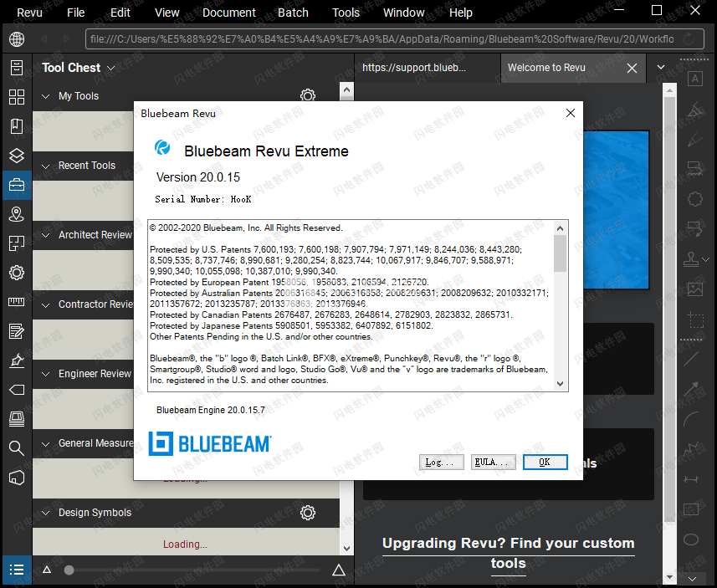The image size is (717, 588).
Task: Open the Document menu
Action: coord(228,13)
